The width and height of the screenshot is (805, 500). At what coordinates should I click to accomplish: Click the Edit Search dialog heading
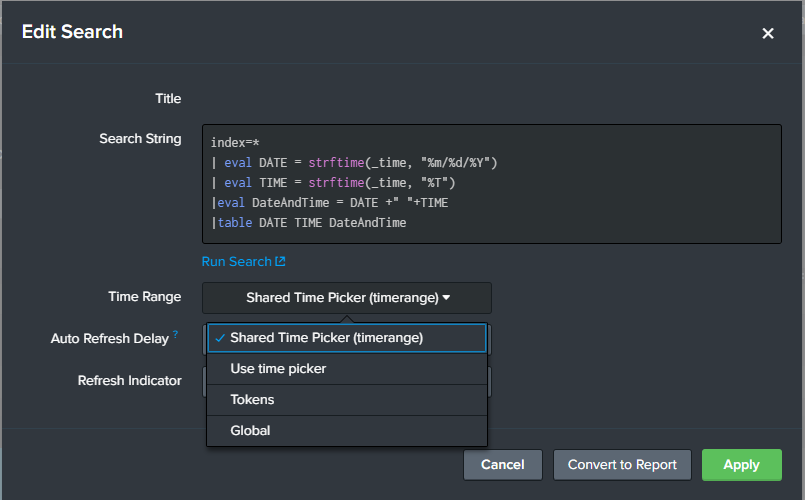click(x=72, y=32)
